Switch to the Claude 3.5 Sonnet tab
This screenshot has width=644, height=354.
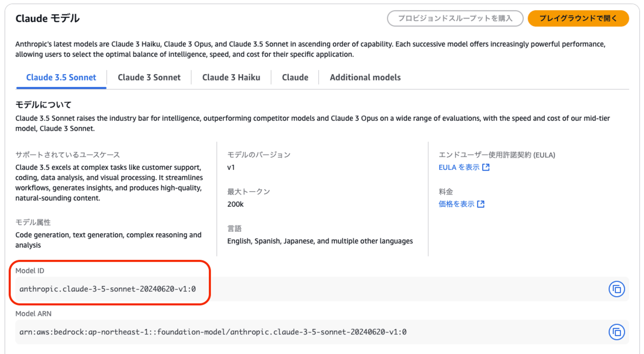(61, 78)
